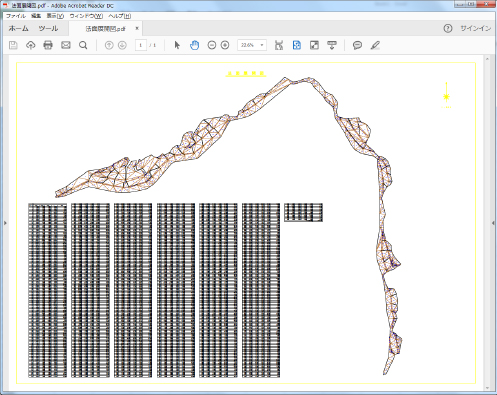The height and width of the screenshot is (395, 497).
Task: Click the fit width scrolling icon
Action: [x=279, y=45]
